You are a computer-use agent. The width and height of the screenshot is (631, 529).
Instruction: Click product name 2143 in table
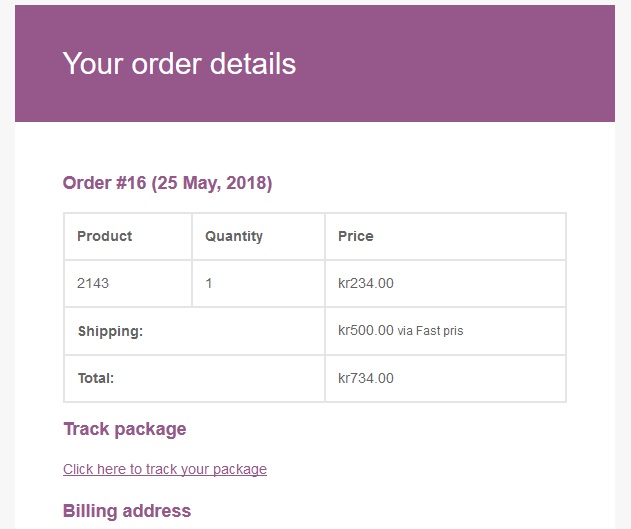pos(93,283)
